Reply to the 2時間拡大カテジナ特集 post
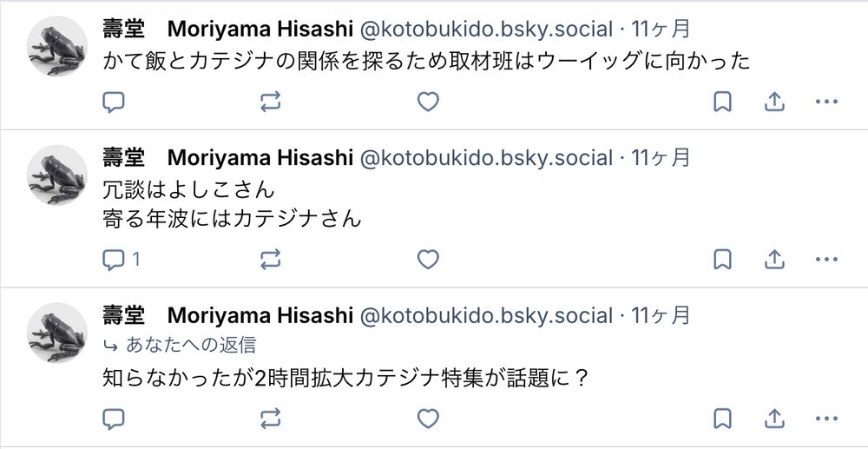This screenshot has width=868, height=449. coord(114,419)
